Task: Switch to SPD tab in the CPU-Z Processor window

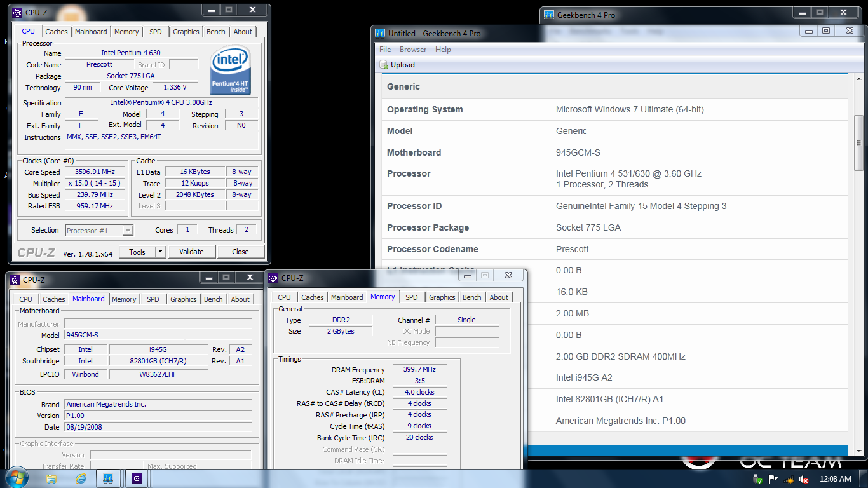Action: tap(156, 32)
